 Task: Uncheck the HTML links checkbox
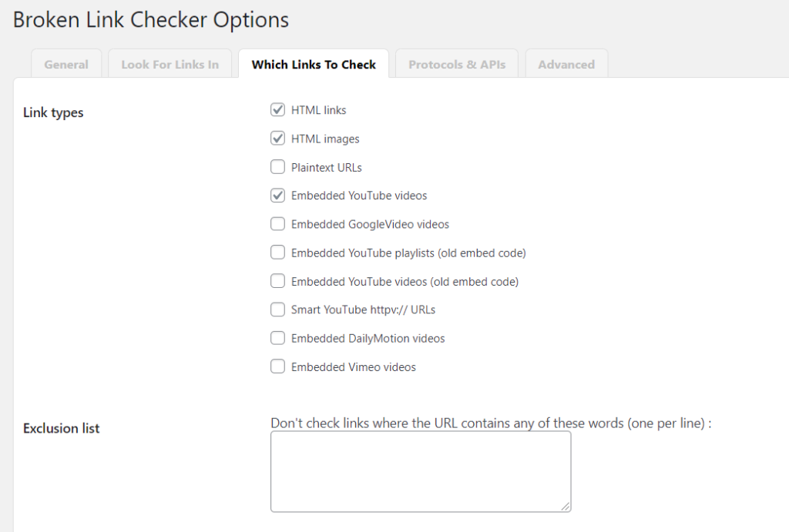(x=277, y=109)
